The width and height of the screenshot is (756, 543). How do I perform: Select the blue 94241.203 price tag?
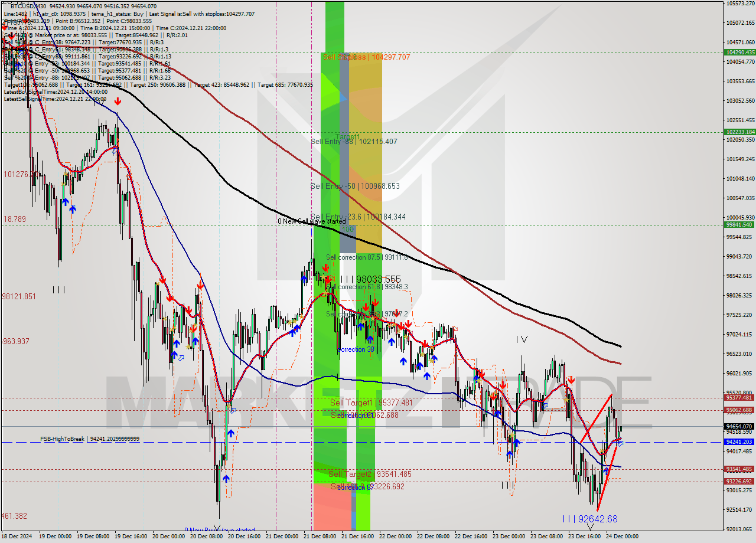point(739,442)
